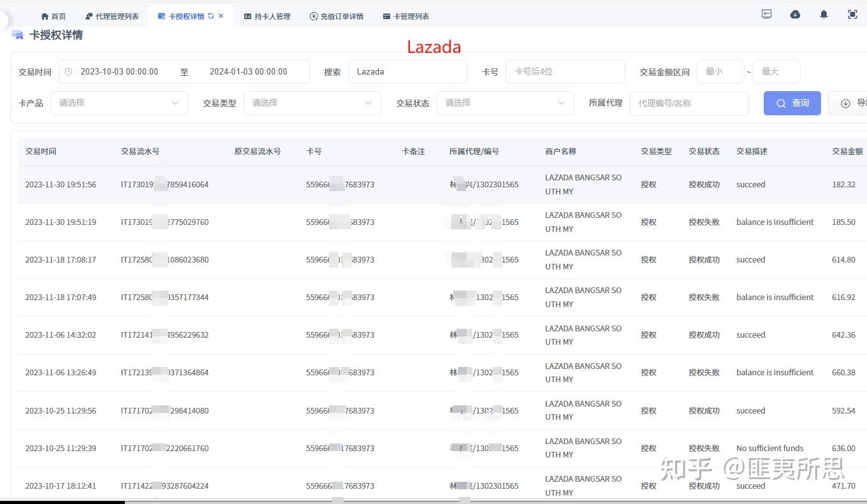Enter fullscreen using the screen-frame icon
867x504 pixels.
852,14
